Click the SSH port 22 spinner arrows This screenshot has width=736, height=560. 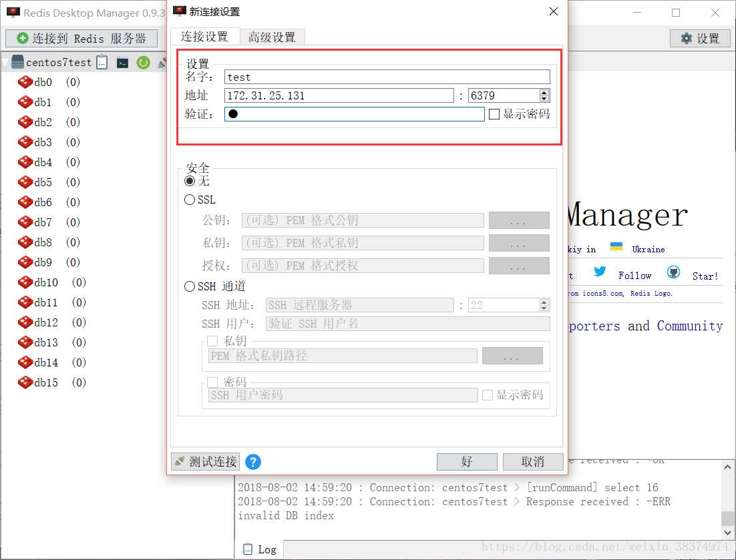pos(544,305)
